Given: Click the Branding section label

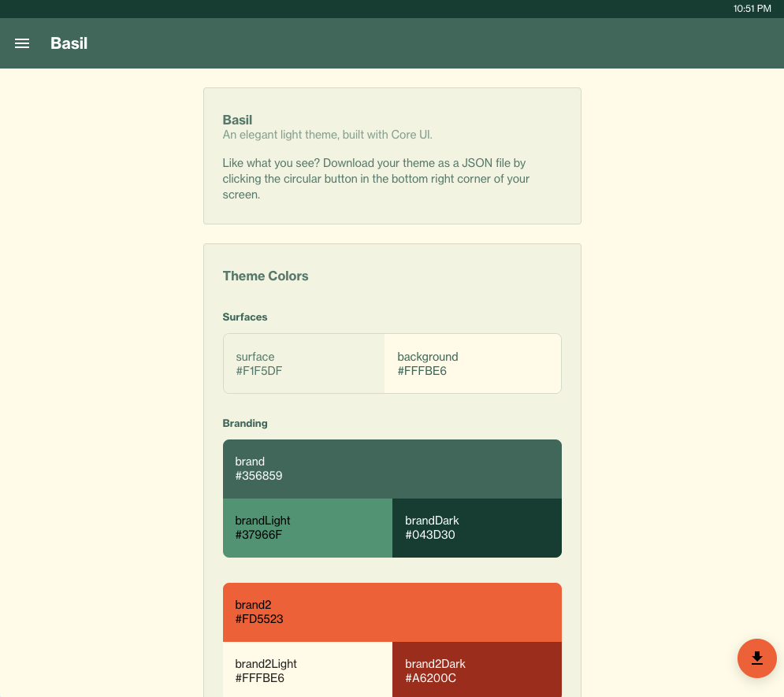Looking at the screenshot, I should (x=245, y=423).
